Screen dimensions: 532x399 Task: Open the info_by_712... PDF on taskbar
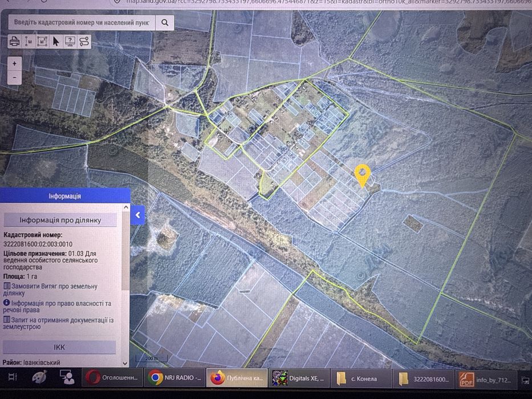[486, 379]
